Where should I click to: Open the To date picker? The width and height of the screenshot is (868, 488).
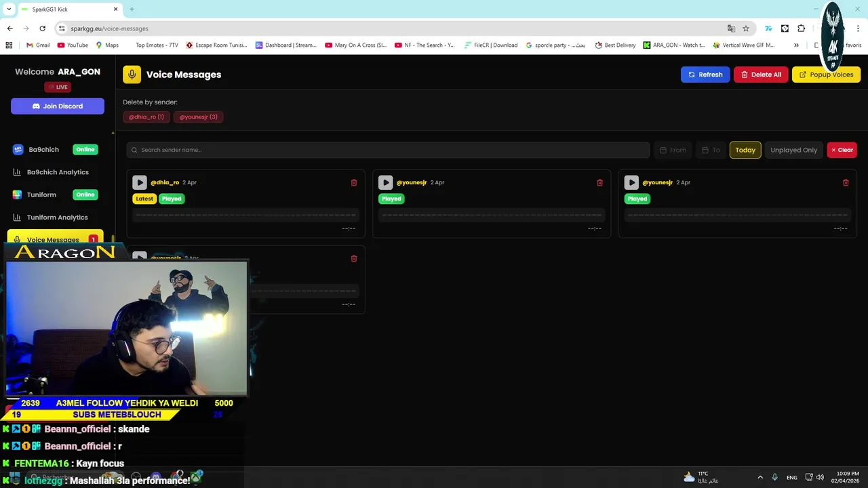coord(711,150)
